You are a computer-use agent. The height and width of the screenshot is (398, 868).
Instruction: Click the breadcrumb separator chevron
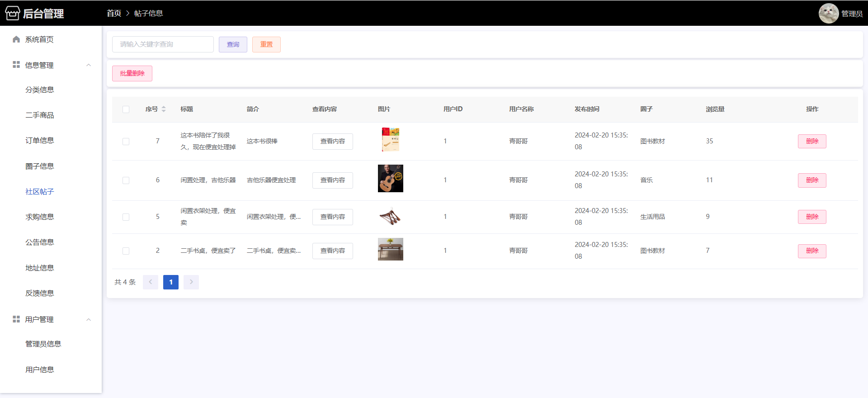pyautogui.click(x=128, y=14)
